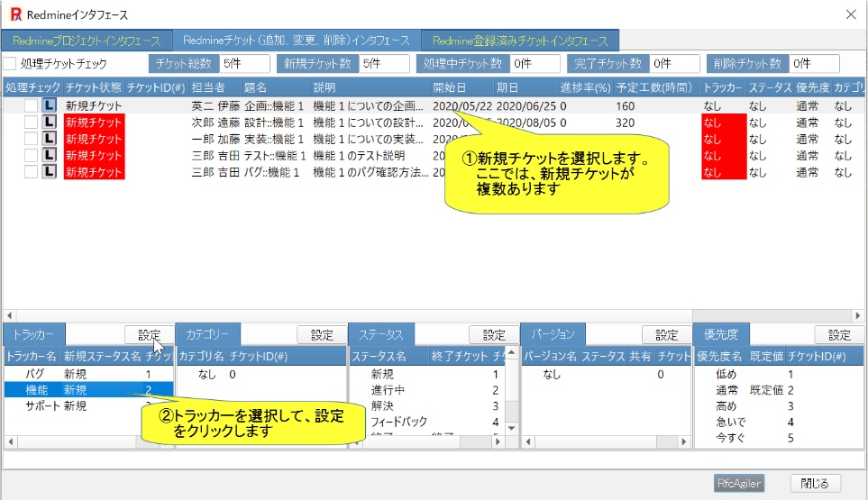868x500 pixels.
Task: Check the box for テスト::機能1 ticket
Action: point(31,155)
